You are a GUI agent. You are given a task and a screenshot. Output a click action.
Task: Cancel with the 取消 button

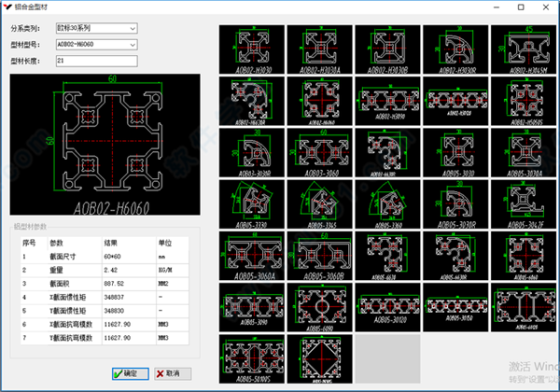click(173, 373)
